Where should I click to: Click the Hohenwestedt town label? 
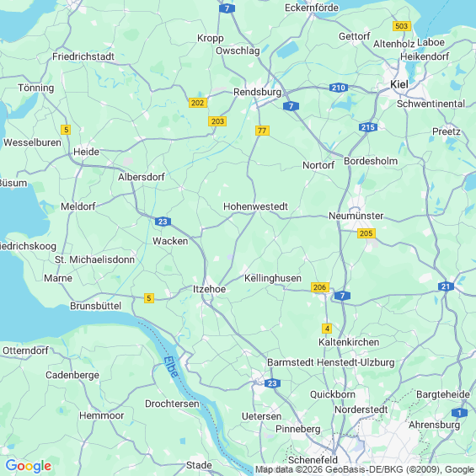[255, 206]
